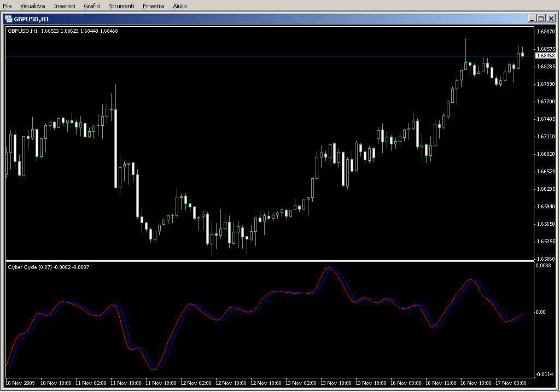Screen dimensions: 560x392
Task: Click the 0.0088 indicator scale value
Action: point(543,266)
